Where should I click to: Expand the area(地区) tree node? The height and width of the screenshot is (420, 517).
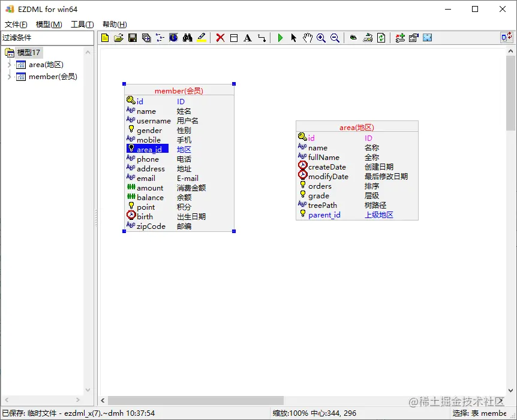[x=9, y=65]
